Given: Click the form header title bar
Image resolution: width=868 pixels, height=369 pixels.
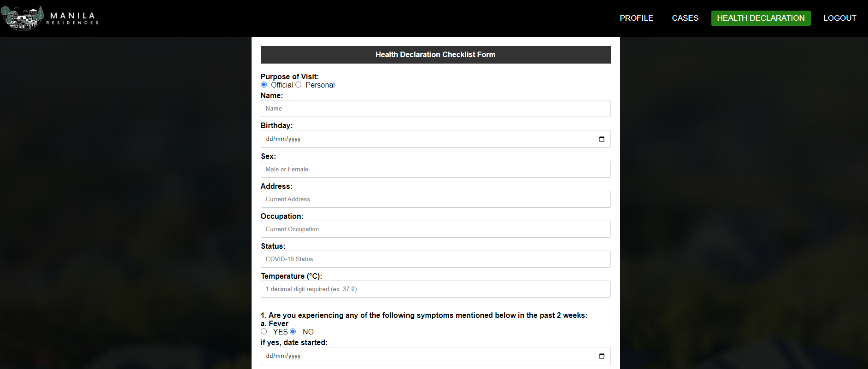Looking at the screenshot, I should 435,54.
